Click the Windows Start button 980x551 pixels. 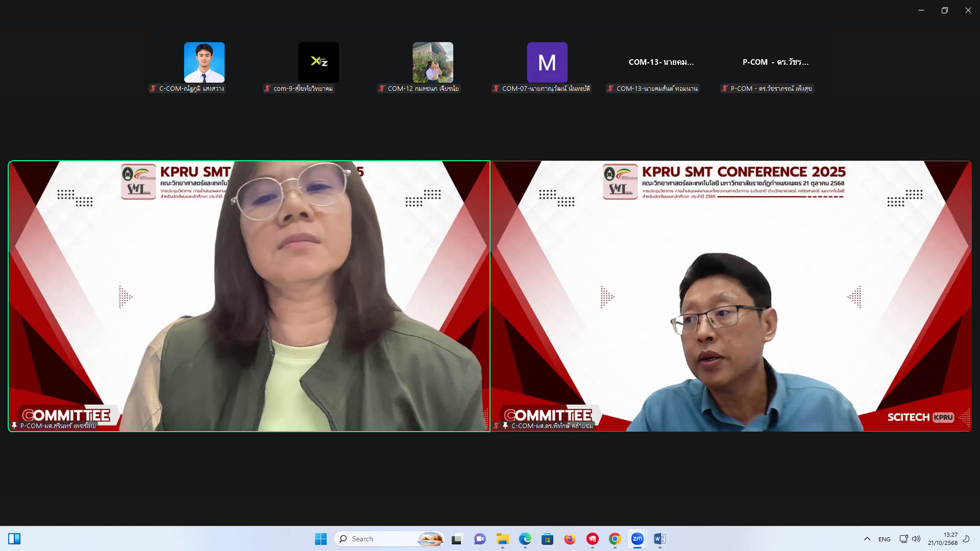(321, 539)
